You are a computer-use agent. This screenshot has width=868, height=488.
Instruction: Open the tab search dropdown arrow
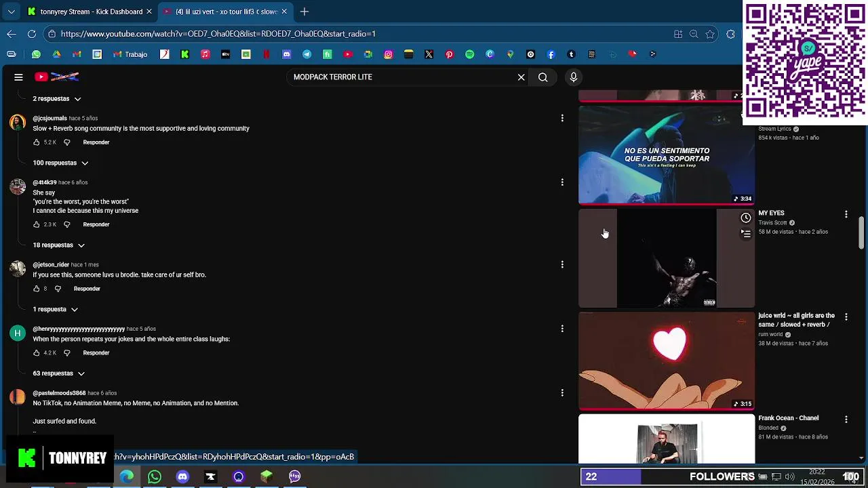(x=11, y=12)
